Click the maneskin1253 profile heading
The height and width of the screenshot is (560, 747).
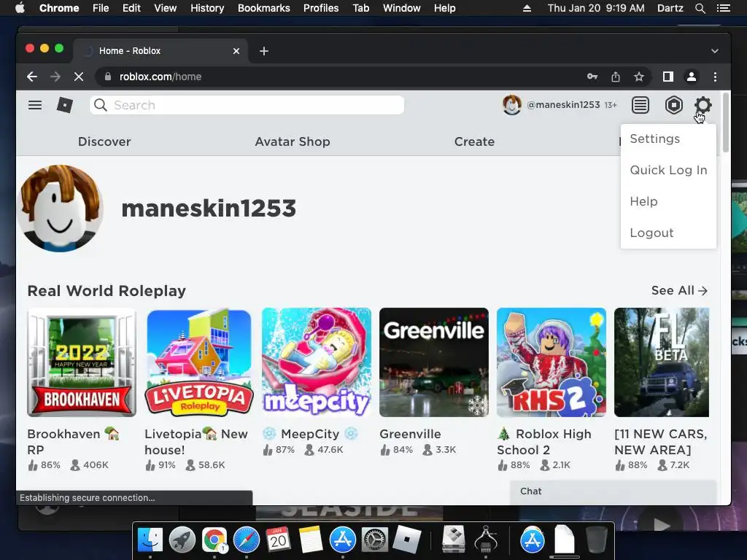[209, 209]
